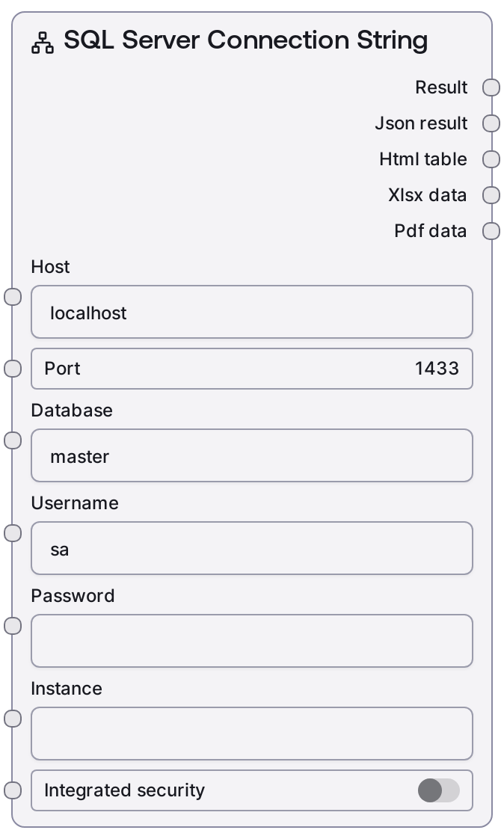Click the Username field containing sa
504x839 pixels.
tap(252, 549)
